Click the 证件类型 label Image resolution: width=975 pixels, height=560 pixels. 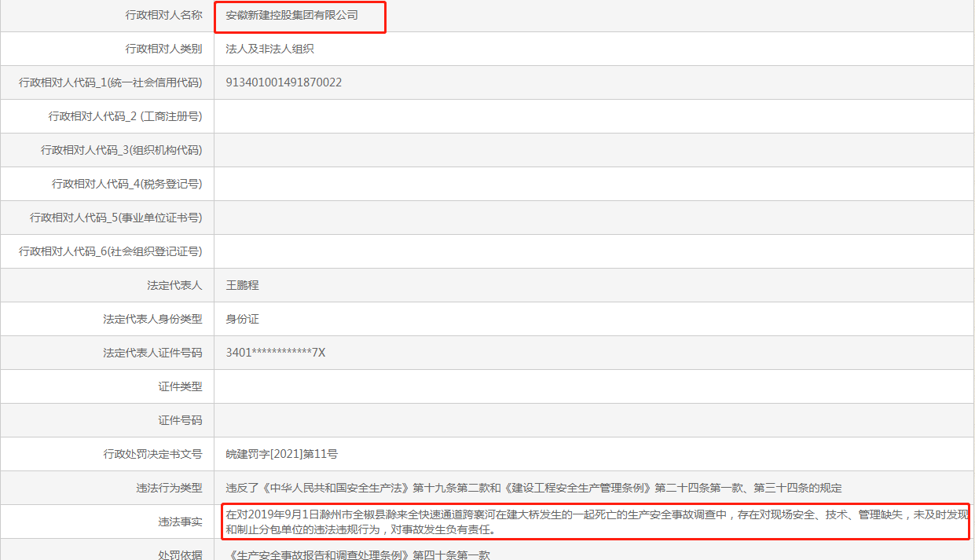pyautogui.click(x=180, y=386)
